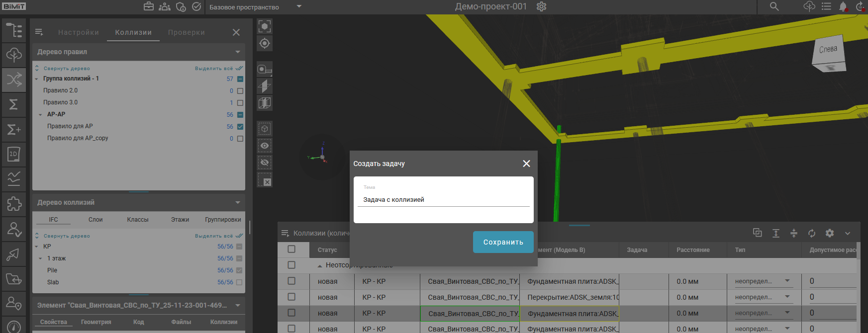The width and height of the screenshot is (868, 333).
Task: Open project settings gear next to Демо-проект-001
Action: click(541, 6)
